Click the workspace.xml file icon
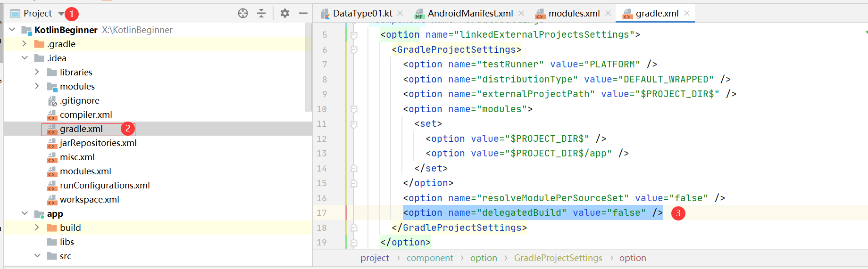 (x=52, y=200)
